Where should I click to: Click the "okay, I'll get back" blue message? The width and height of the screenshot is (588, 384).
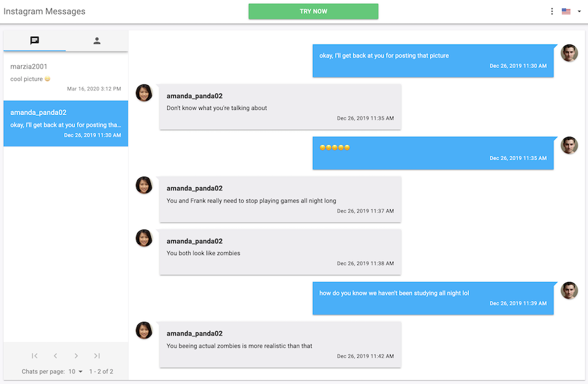433,61
